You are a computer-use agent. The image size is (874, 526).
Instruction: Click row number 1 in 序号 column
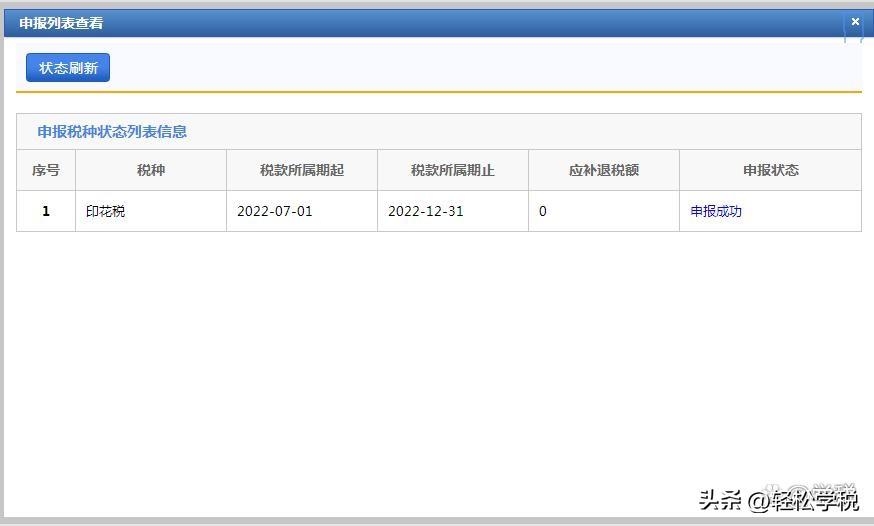tap(46, 211)
